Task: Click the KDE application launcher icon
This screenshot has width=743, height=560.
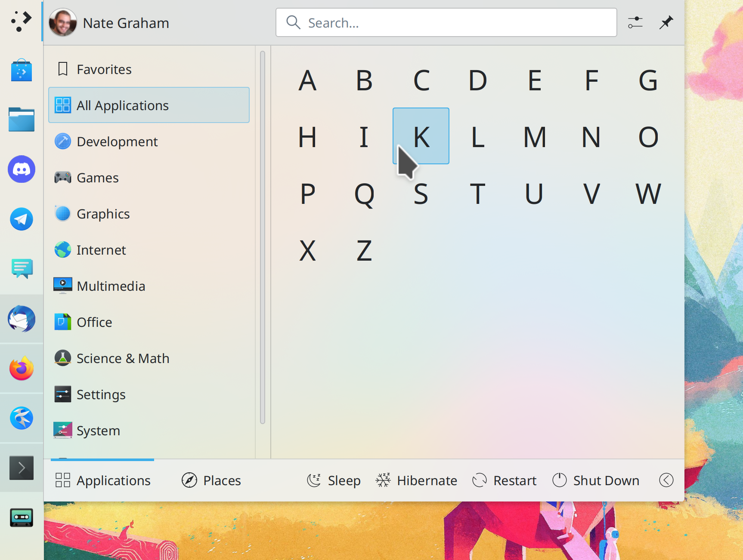Action: (x=22, y=21)
